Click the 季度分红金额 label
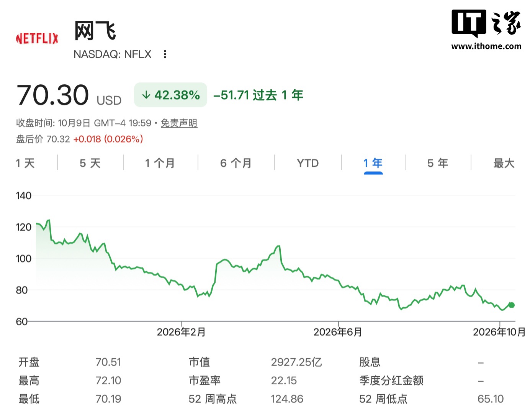The image size is (530, 420). point(391,381)
